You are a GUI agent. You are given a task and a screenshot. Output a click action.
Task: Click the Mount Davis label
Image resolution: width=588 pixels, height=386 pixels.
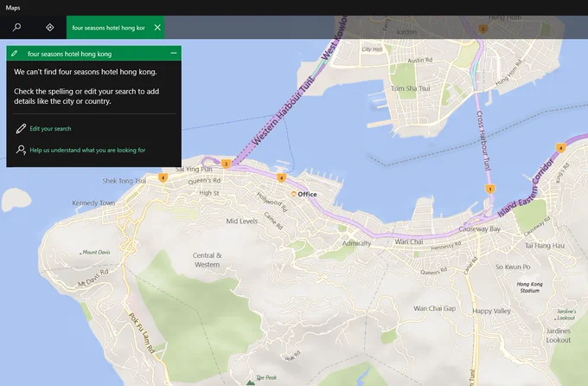click(x=96, y=253)
